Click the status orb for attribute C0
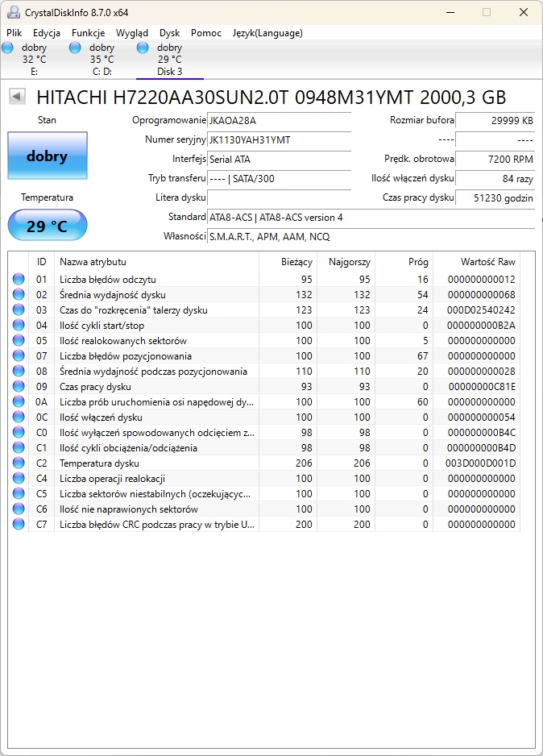This screenshot has width=543, height=756. 19,433
